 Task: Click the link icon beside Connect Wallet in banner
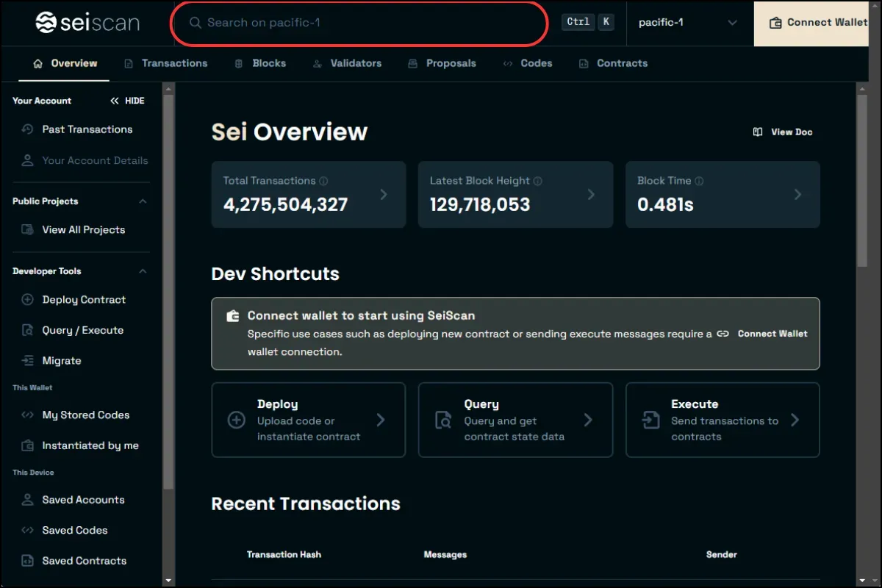[723, 334]
